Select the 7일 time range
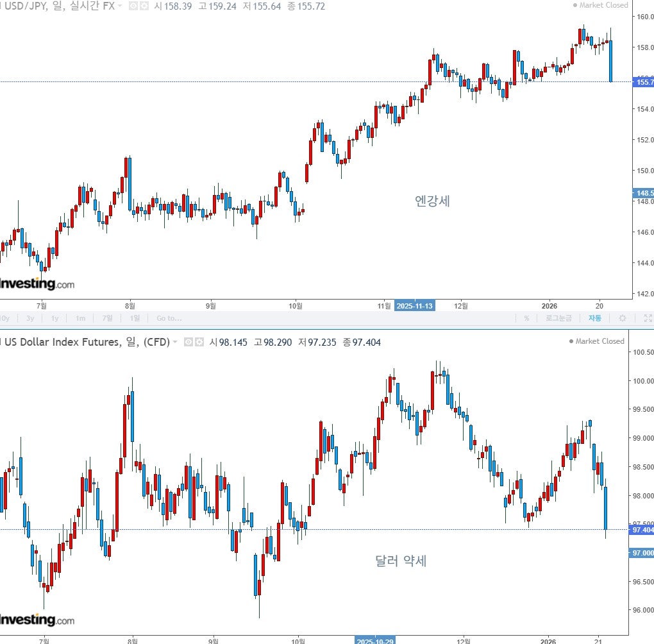654x644 pixels. click(107, 318)
